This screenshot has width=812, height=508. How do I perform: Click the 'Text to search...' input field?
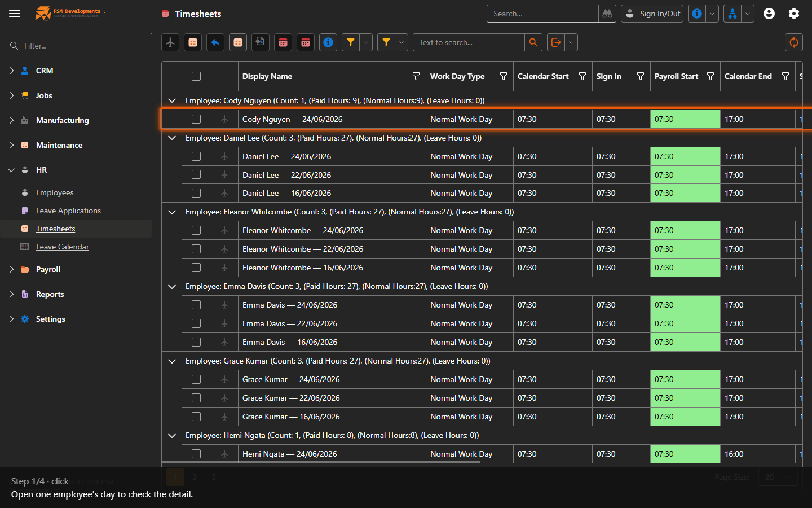tap(469, 42)
